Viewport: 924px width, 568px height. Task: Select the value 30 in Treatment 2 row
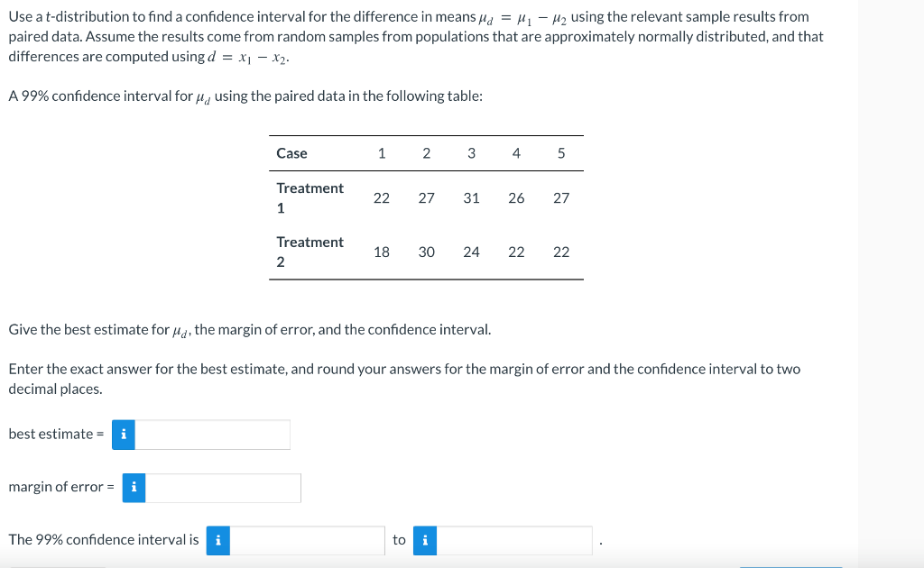426,252
